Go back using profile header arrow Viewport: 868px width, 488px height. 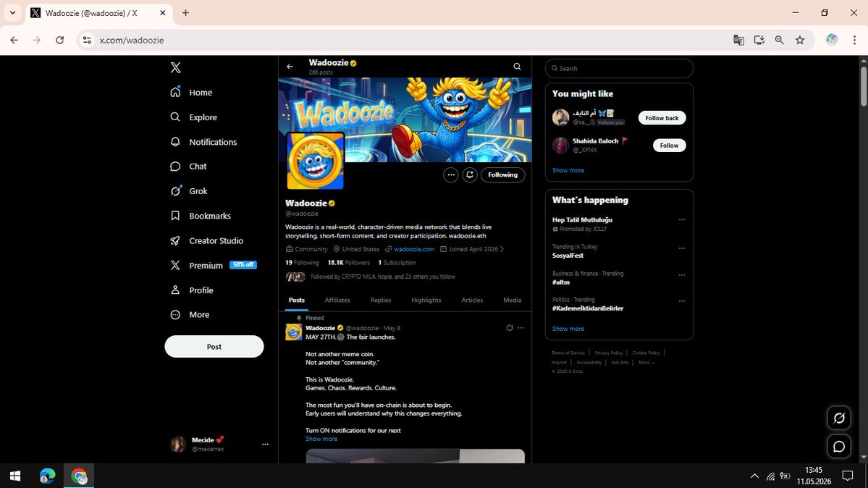pos(290,67)
